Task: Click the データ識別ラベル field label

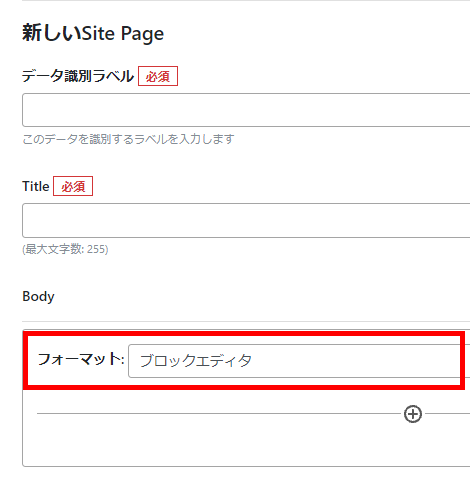Action: click(x=78, y=76)
